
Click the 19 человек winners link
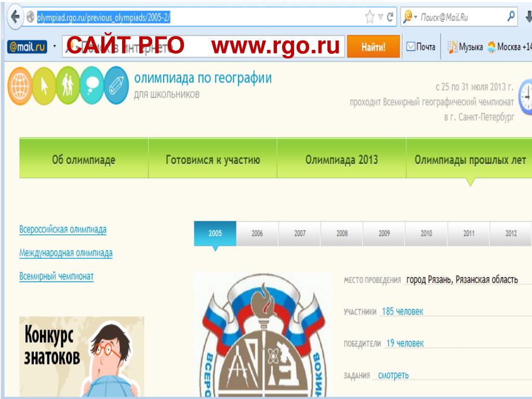pyautogui.click(x=405, y=343)
